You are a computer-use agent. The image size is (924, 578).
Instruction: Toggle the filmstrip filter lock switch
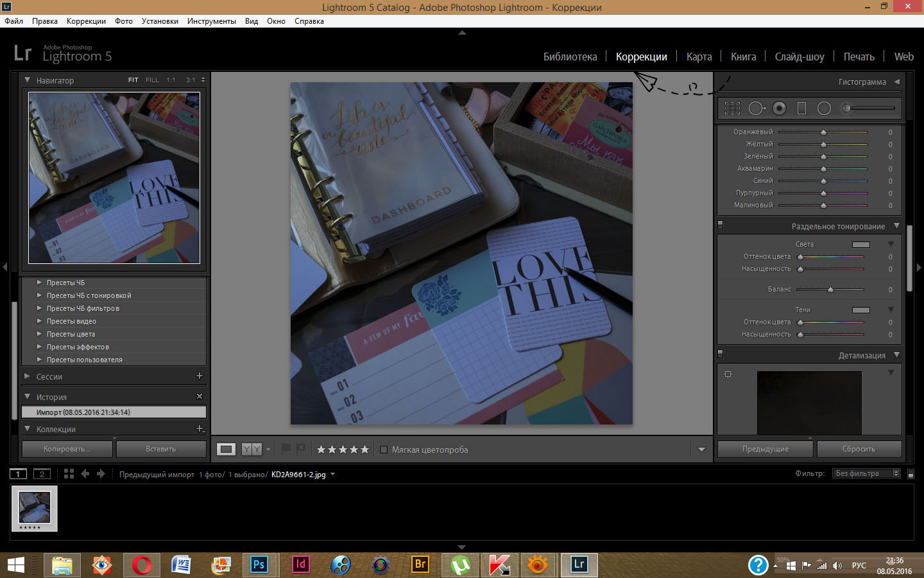point(910,473)
